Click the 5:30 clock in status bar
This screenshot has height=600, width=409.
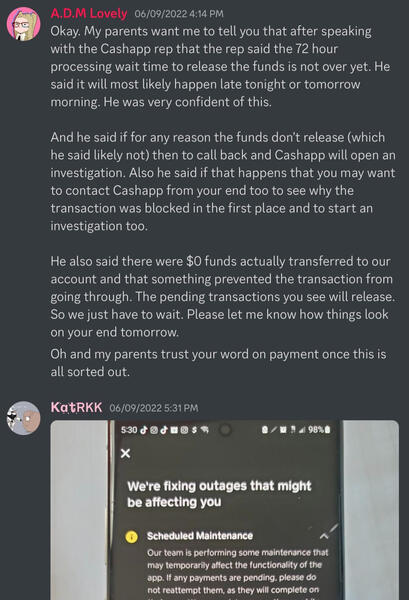[129, 430]
